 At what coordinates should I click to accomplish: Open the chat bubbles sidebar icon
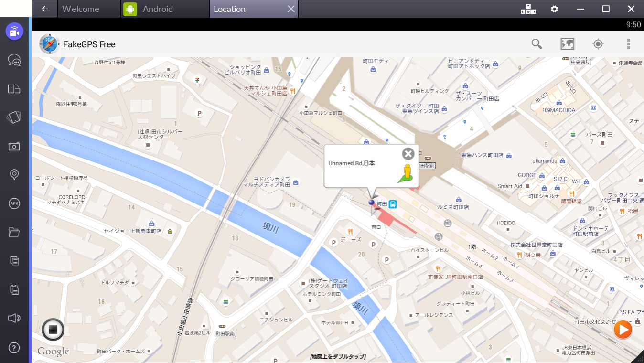(14, 60)
